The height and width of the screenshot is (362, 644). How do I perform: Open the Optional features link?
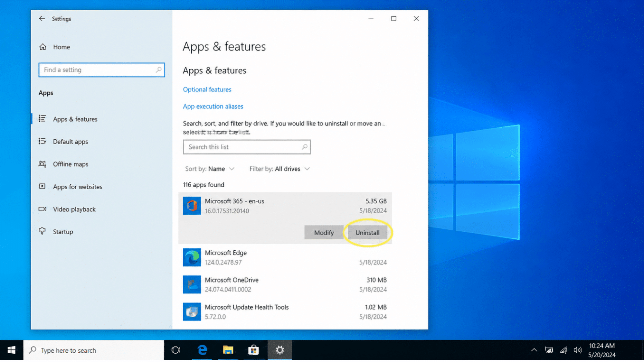tap(207, 89)
